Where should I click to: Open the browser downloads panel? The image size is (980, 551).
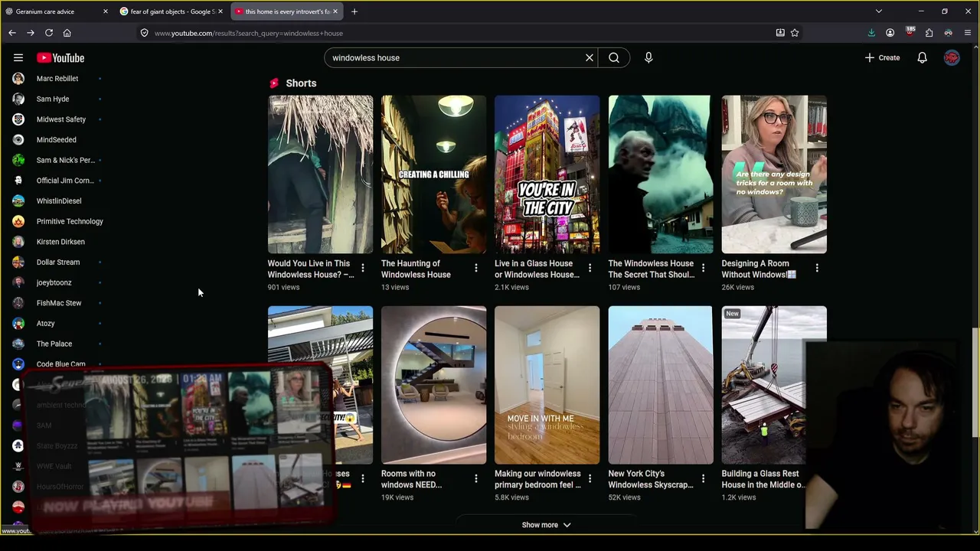871,33
